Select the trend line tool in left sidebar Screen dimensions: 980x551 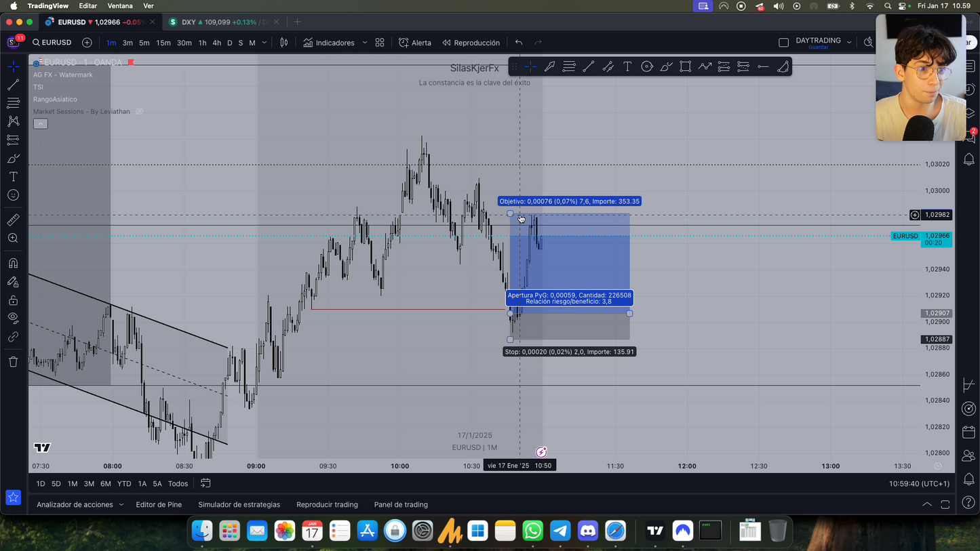pos(14,85)
